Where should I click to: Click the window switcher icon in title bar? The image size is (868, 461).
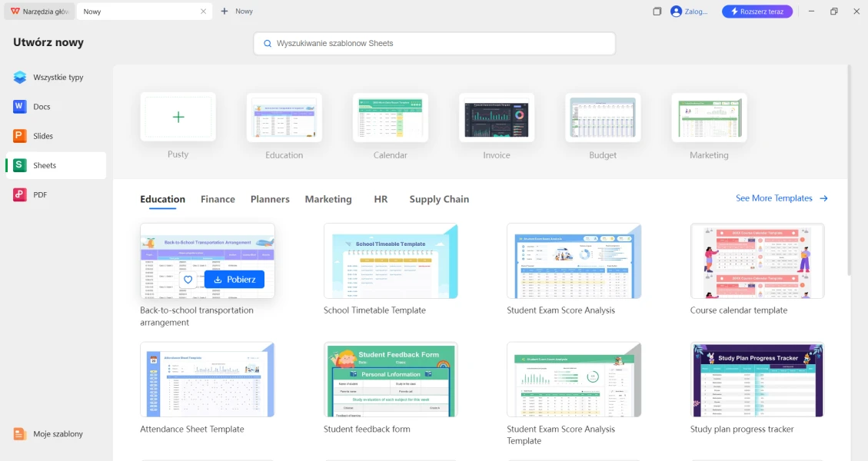(x=657, y=12)
